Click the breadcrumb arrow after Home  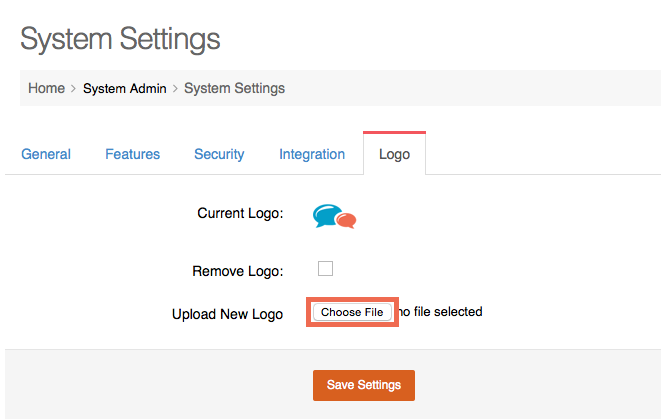74,89
